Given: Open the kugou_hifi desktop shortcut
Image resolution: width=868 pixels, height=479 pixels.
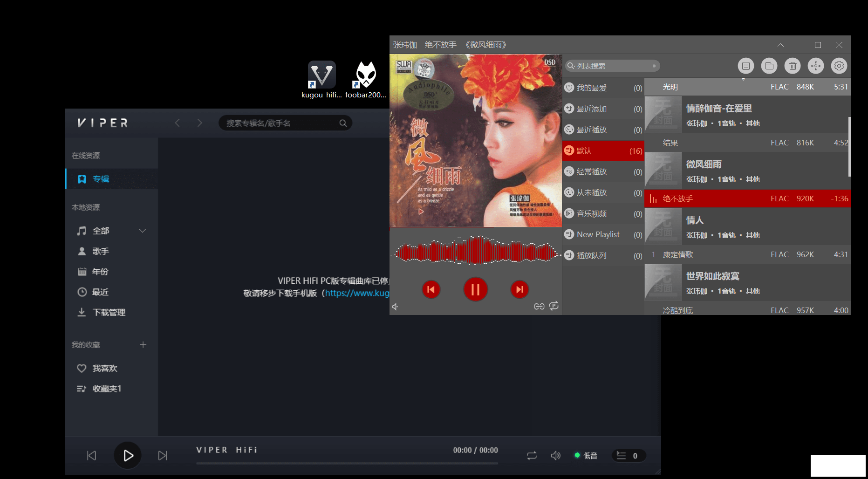Looking at the screenshot, I should pos(321,80).
